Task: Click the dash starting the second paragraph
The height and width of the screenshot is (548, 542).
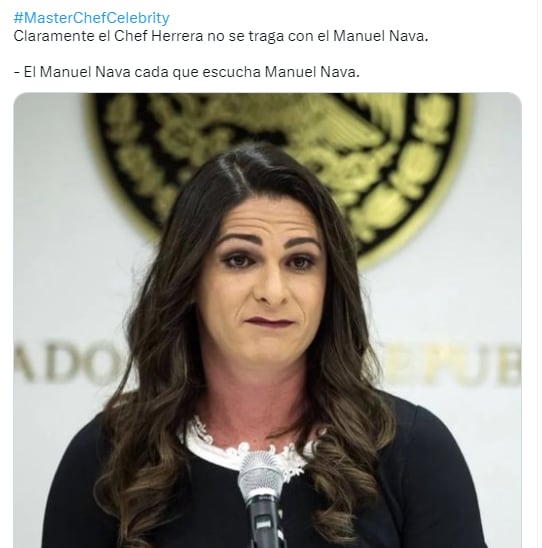Action: (x=16, y=72)
